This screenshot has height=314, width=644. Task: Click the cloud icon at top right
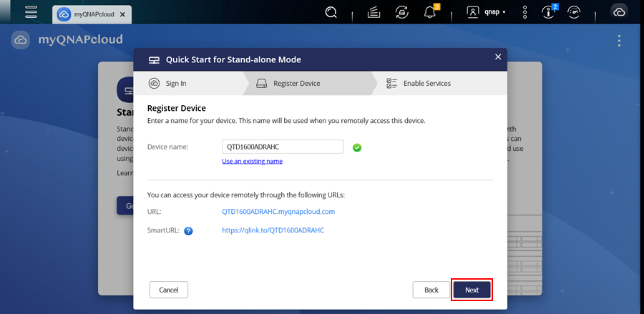[x=619, y=13]
